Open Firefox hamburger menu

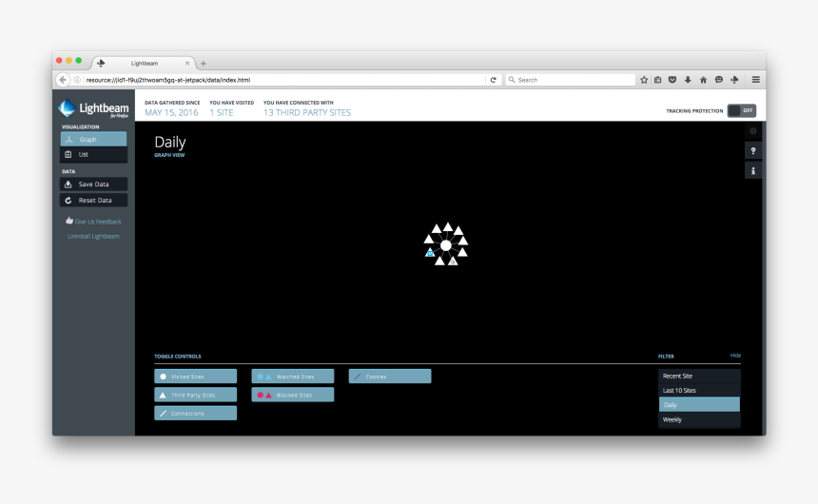755,80
